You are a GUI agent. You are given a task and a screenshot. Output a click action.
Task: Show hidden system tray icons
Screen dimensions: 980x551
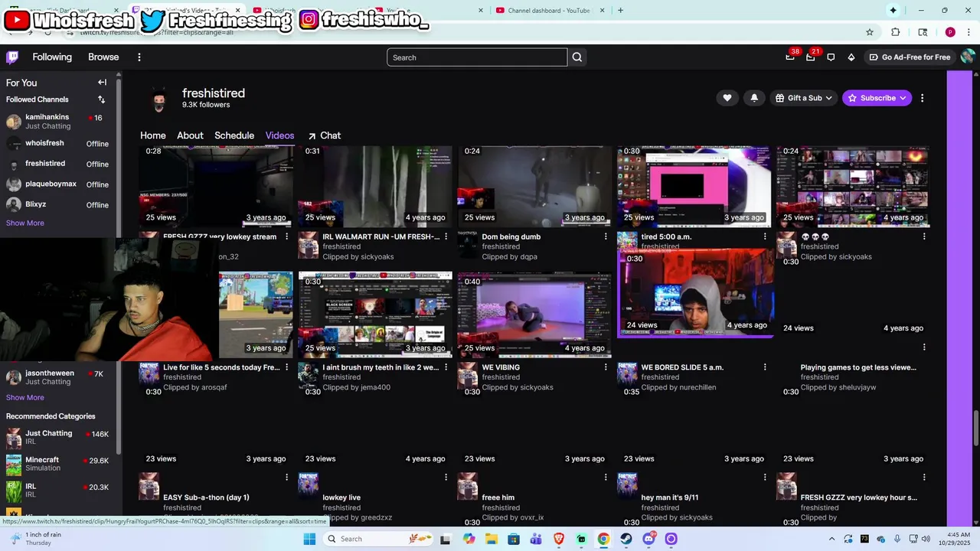point(832,539)
